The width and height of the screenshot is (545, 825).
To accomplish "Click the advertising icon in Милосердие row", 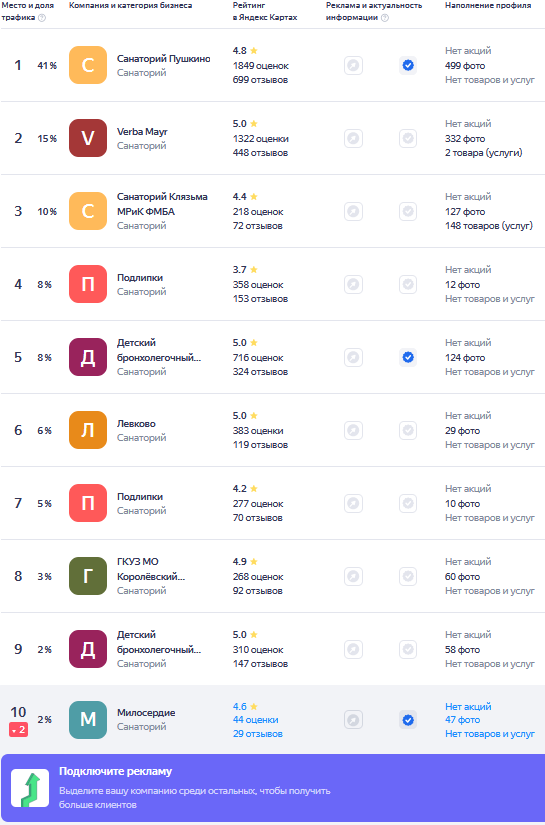I will coord(354,720).
